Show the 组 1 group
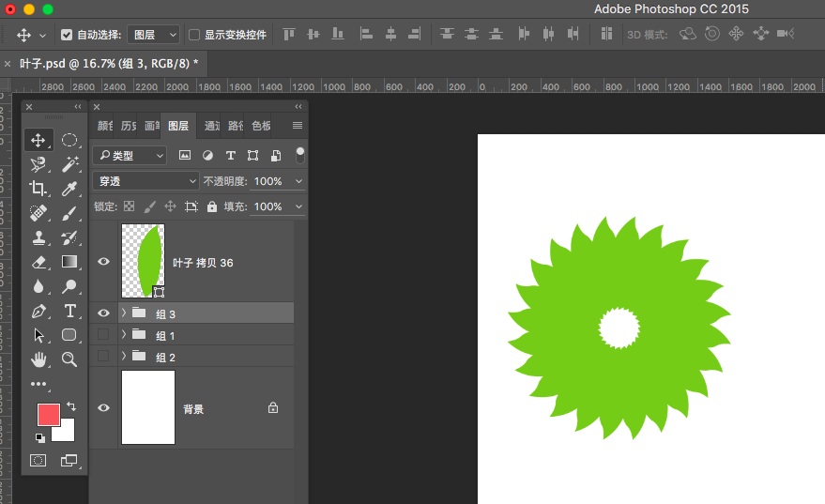 [103, 335]
